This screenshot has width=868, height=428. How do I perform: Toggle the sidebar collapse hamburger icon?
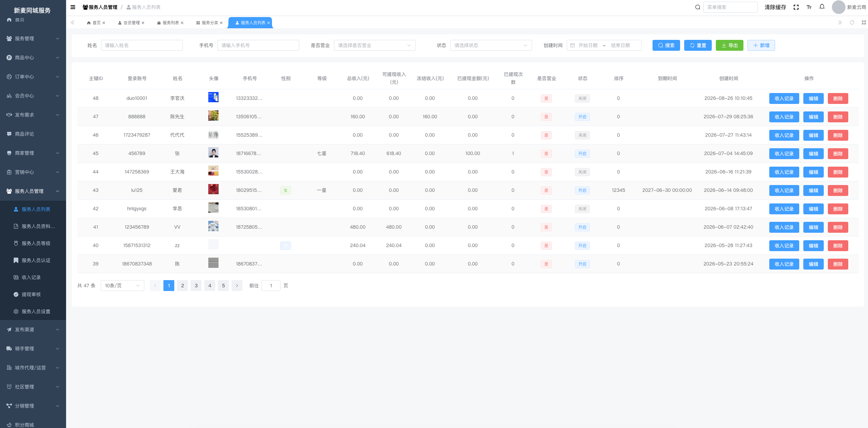click(x=73, y=7)
